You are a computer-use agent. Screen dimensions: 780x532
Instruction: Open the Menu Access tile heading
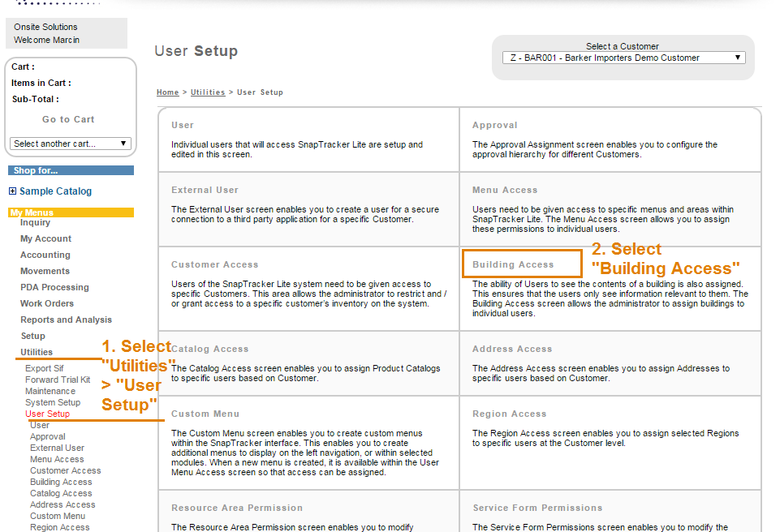pos(505,190)
